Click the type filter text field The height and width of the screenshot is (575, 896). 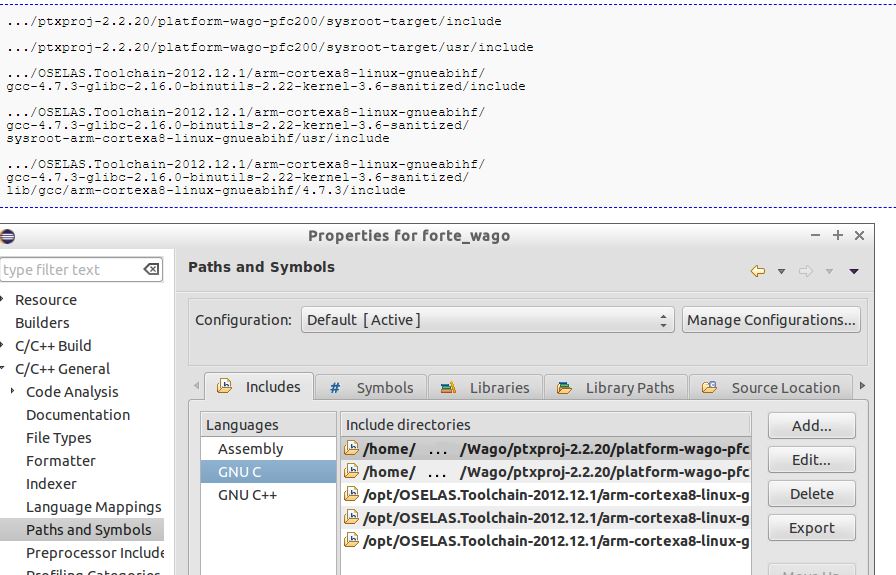68,270
